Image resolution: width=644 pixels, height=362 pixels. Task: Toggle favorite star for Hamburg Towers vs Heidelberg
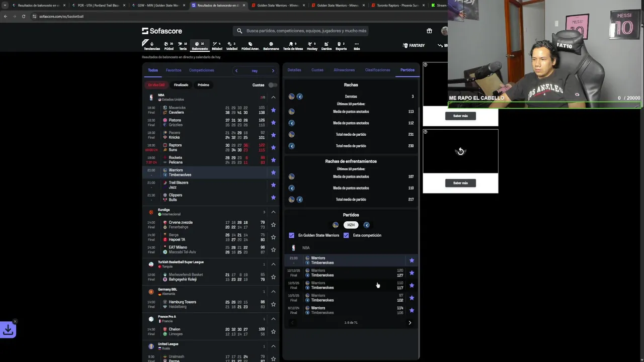(x=273, y=304)
